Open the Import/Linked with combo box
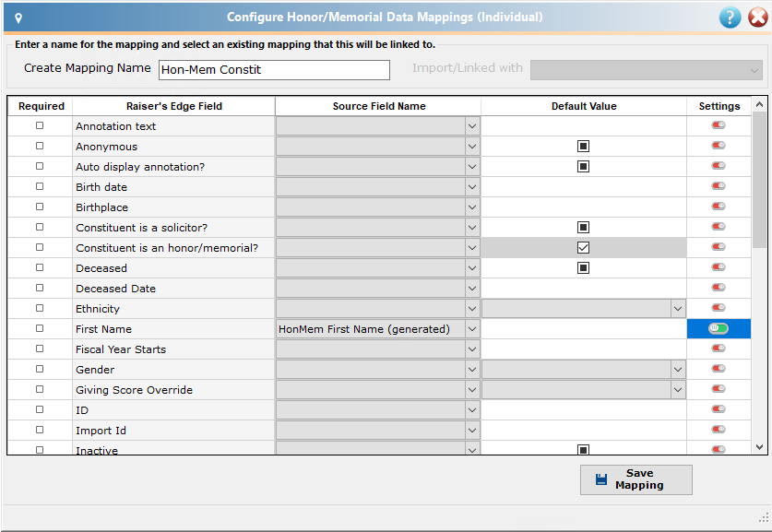The image size is (772, 532). click(x=647, y=70)
